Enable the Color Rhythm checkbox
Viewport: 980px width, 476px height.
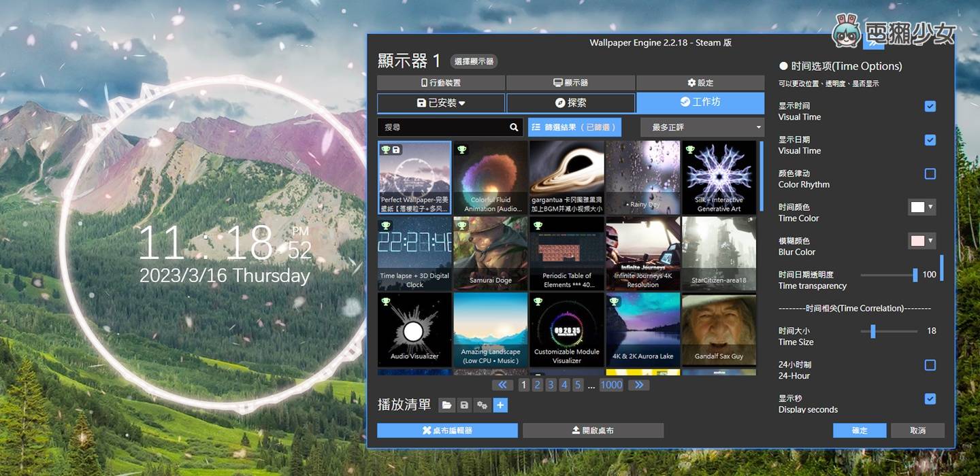coord(930,173)
